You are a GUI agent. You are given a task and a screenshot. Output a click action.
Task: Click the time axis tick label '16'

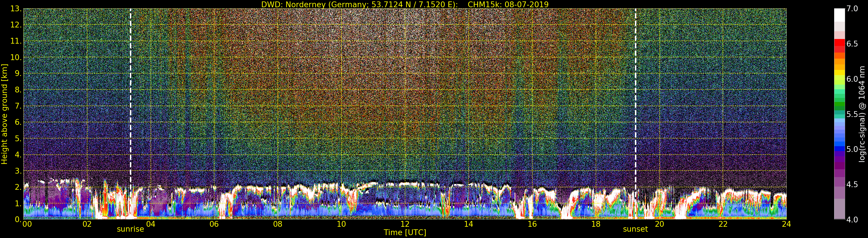click(532, 224)
